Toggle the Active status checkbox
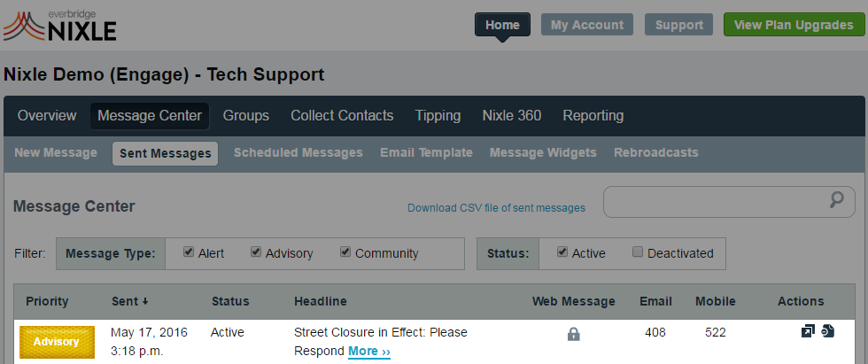The image size is (868, 364). 562,252
